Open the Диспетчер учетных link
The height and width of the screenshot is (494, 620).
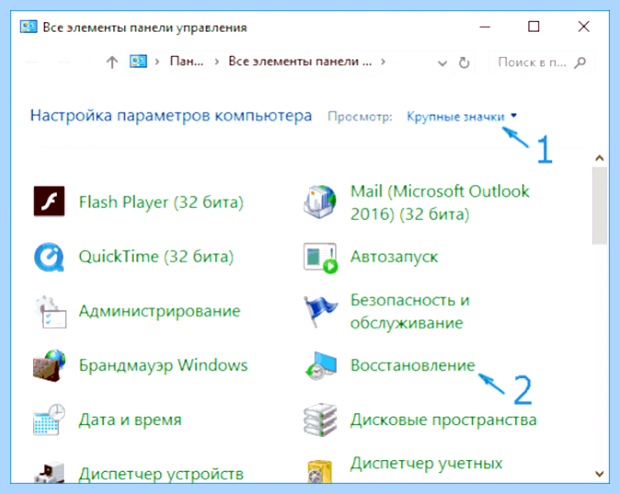pos(426,463)
